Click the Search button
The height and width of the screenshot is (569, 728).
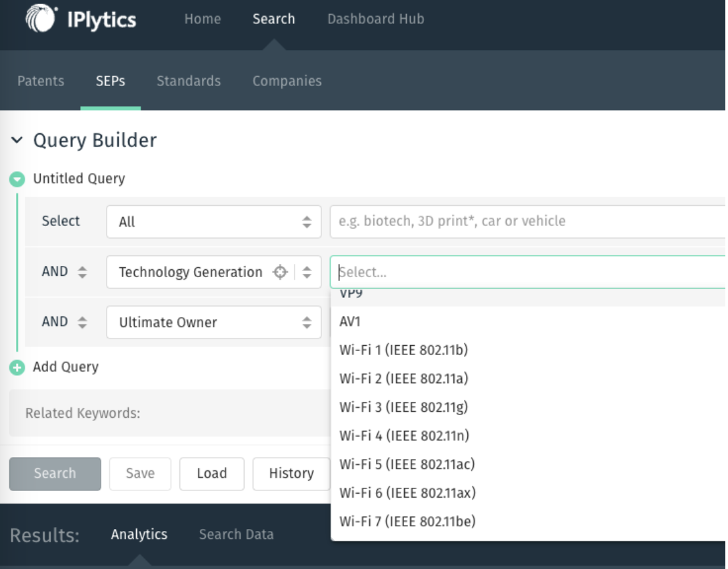(55, 474)
